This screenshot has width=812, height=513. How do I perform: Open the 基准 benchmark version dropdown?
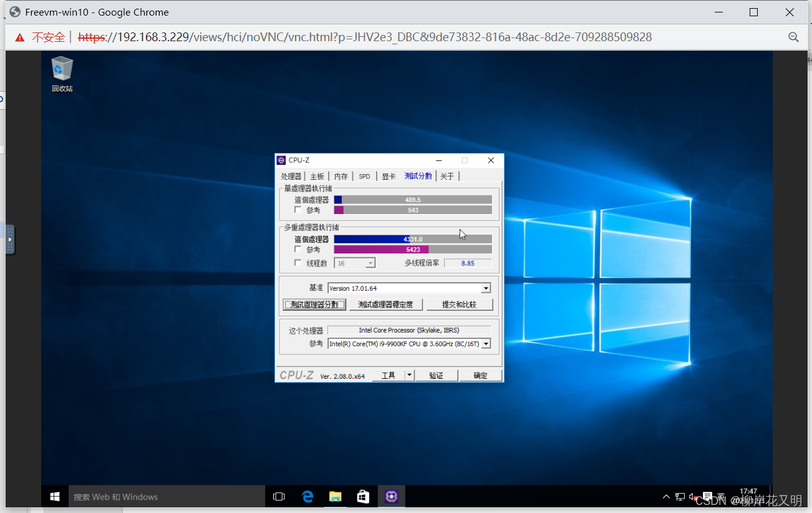(x=409, y=288)
